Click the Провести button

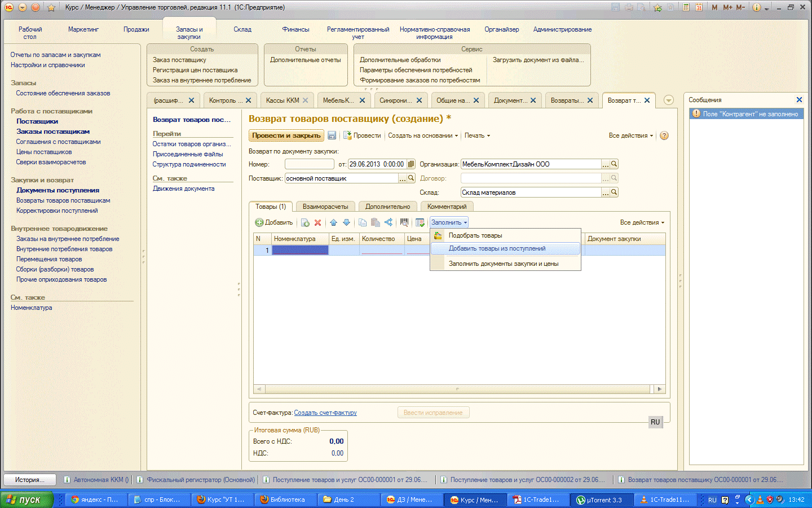click(x=362, y=135)
